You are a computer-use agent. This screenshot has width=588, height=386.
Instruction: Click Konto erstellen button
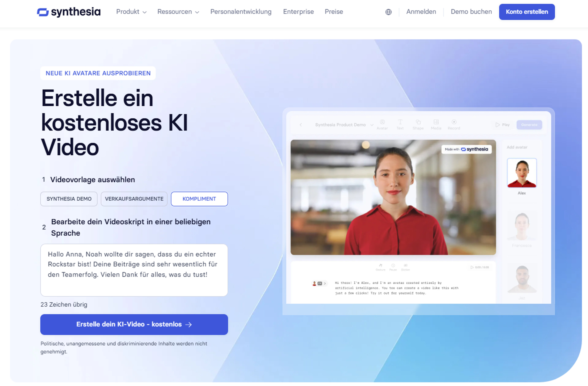click(x=527, y=12)
